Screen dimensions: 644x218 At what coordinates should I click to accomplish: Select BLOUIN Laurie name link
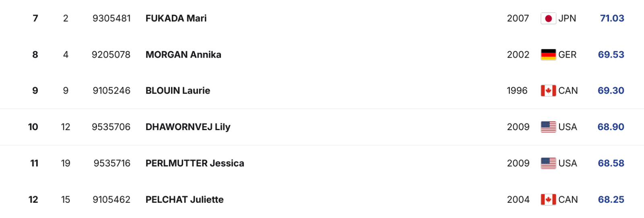(178, 91)
